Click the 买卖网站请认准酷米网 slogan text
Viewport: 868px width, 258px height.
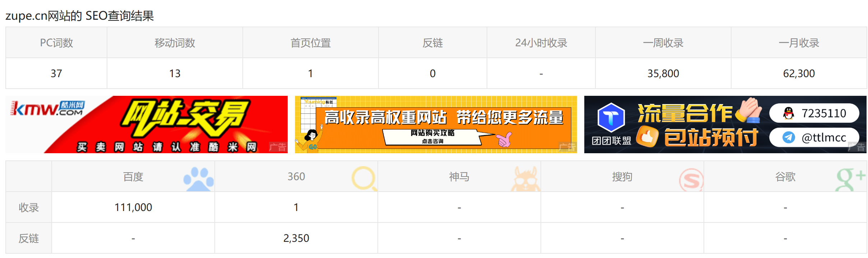[x=167, y=147]
